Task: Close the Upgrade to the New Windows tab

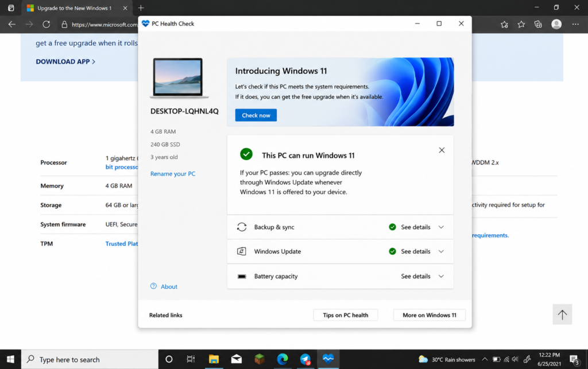Action: pos(125,8)
